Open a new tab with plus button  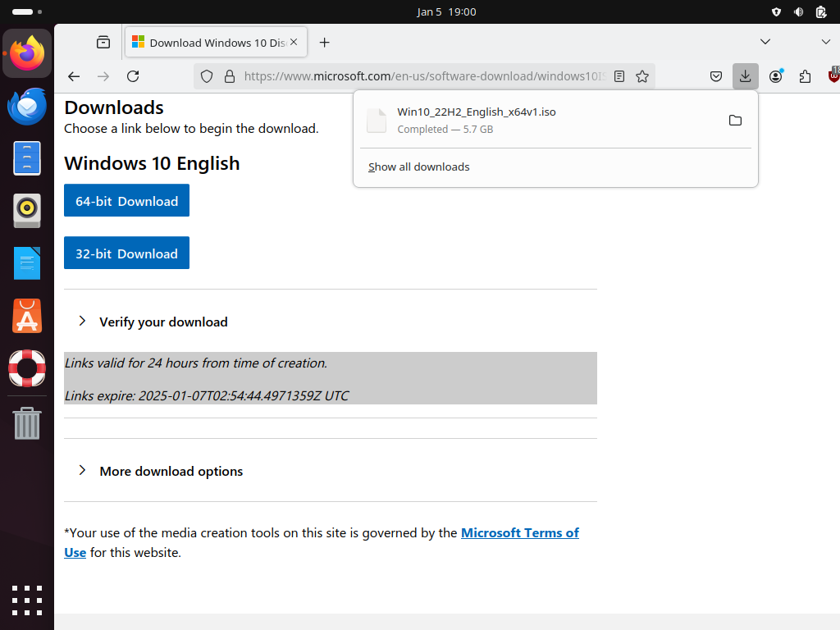click(325, 43)
